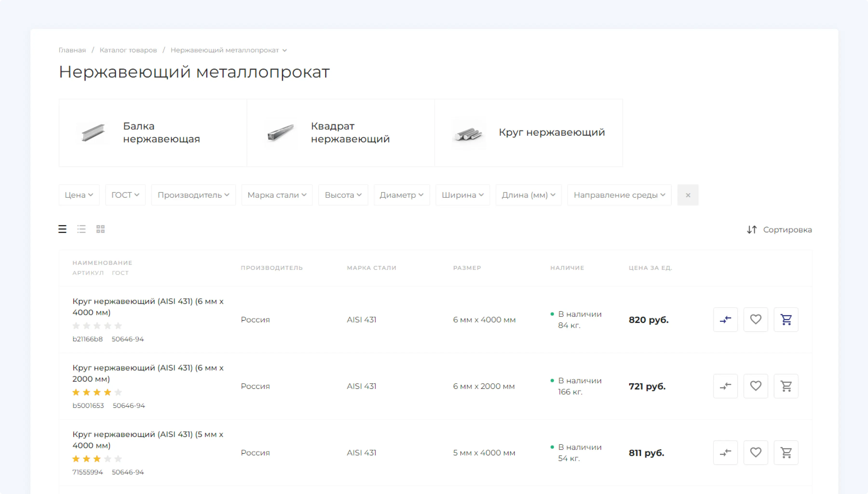
Task: Compare the 811 руб. steel round item
Action: [x=725, y=452]
